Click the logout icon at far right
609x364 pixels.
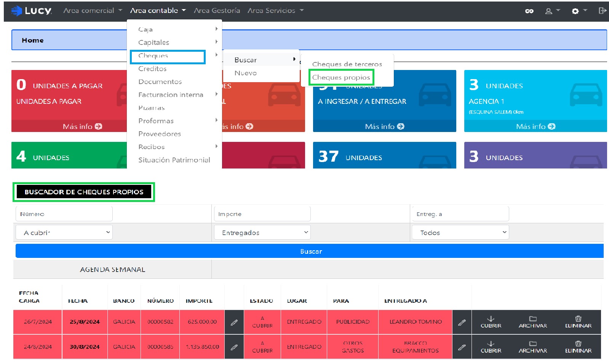coord(602,11)
